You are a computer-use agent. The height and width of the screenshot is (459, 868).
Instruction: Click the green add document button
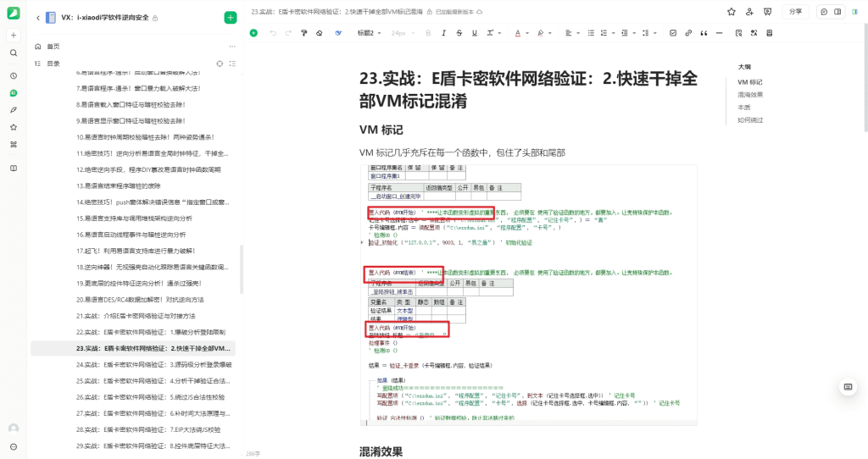(x=230, y=18)
